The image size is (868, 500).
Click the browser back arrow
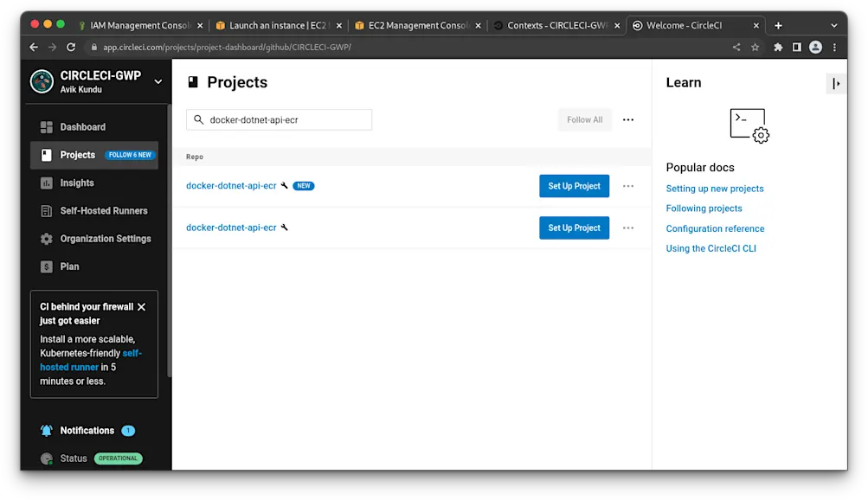tap(32, 47)
